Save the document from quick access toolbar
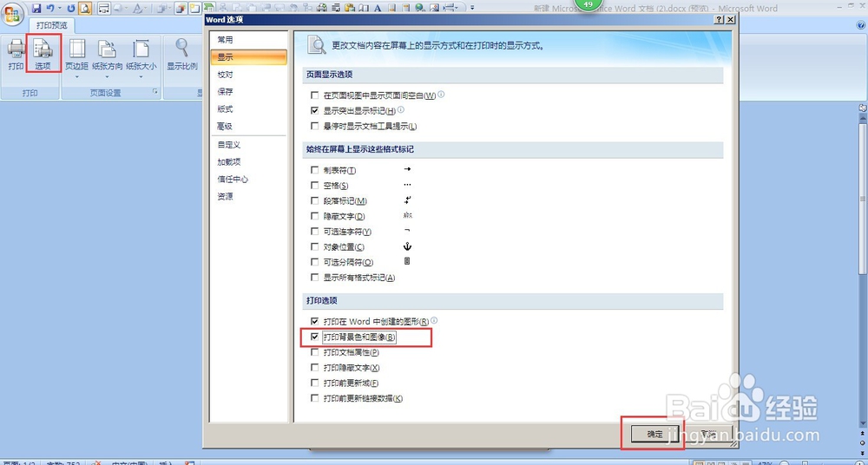 click(36, 9)
